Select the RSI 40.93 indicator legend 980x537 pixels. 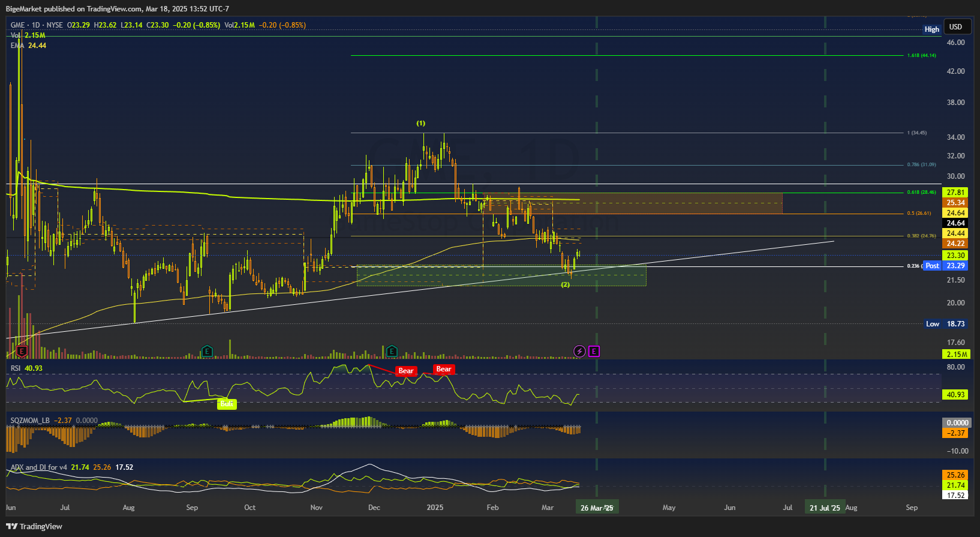pyautogui.click(x=26, y=368)
